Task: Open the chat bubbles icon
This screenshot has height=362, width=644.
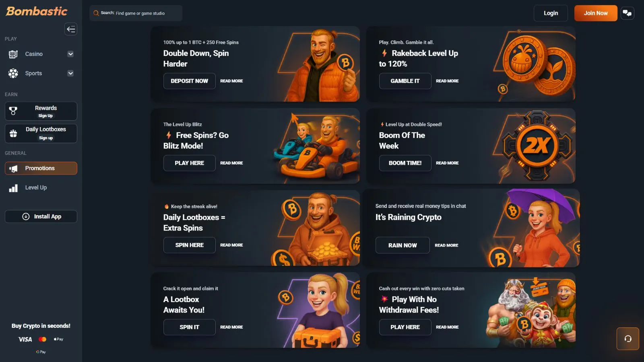Action: point(627,13)
